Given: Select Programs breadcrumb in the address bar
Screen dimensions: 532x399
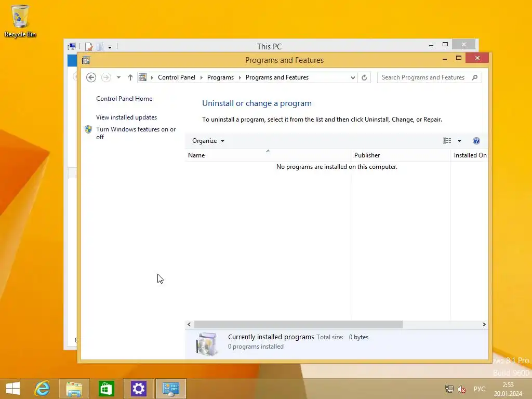Looking at the screenshot, I should 220,77.
